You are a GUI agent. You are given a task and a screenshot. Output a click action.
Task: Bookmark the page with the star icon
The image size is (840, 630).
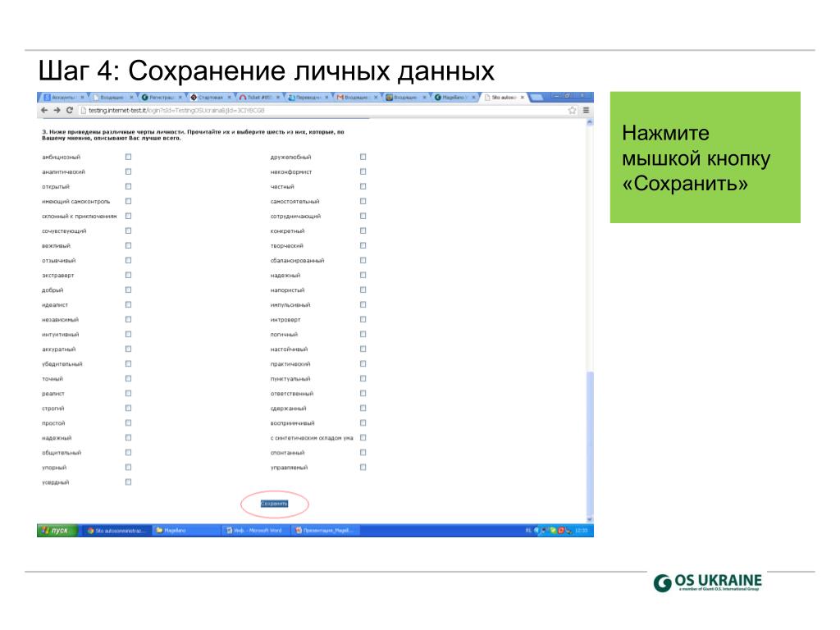tap(572, 111)
